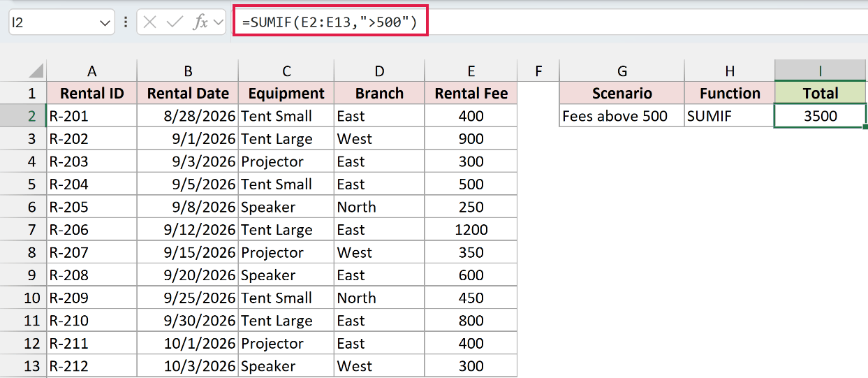Click the Total header cell
Screen dimensions: 868x378
point(821,93)
